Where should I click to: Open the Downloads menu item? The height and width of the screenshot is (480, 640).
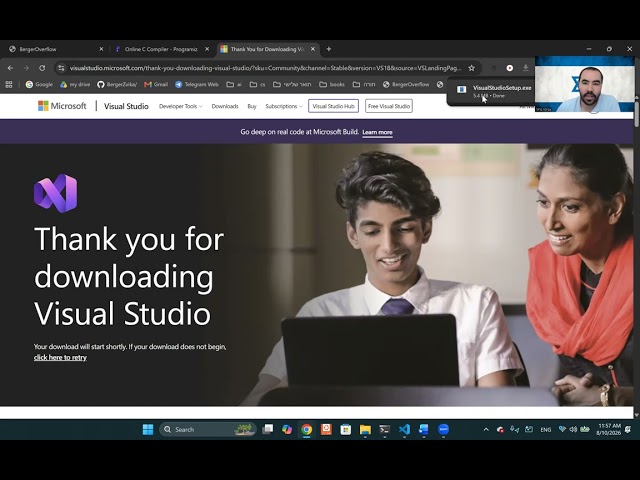[225, 106]
